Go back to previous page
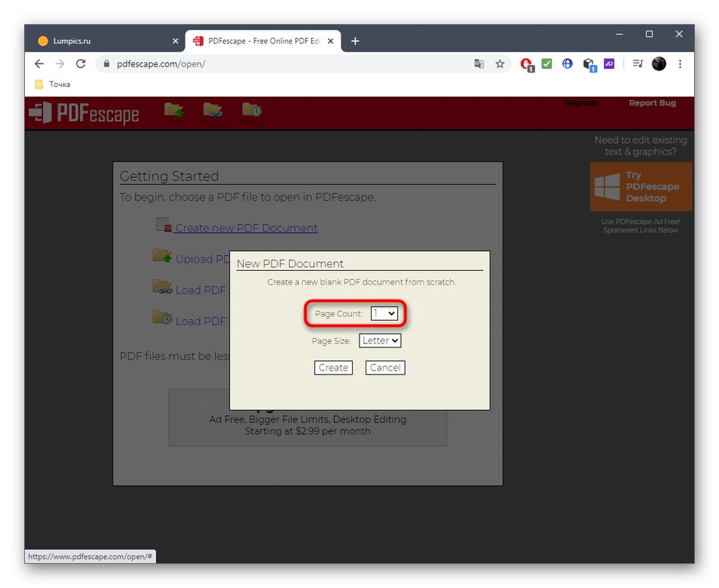Image resolution: width=719 pixels, height=588 pixels. tap(39, 64)
